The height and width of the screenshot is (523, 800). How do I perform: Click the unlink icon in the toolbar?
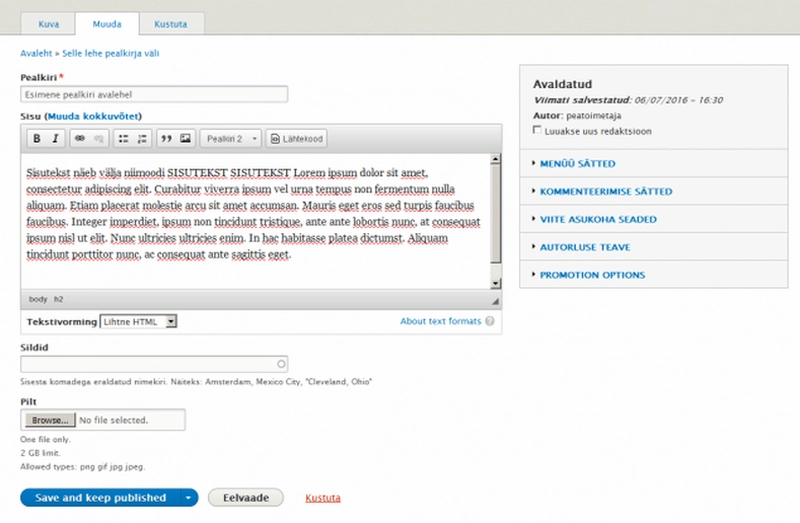pyautogui.click(x=99, y=138)
